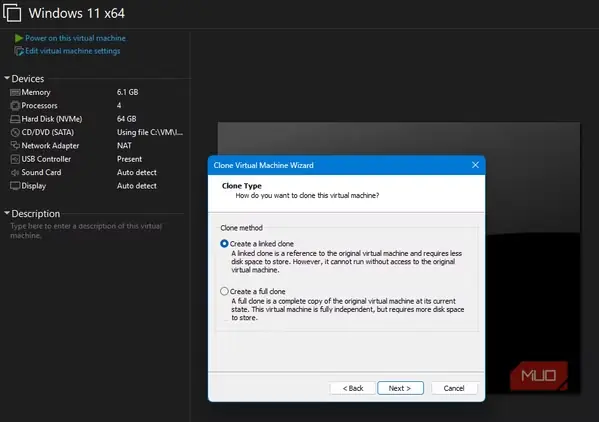The image size is (599, 422).
Task: Click the Windows 11 x64 title text
Action: pos(76,13)
